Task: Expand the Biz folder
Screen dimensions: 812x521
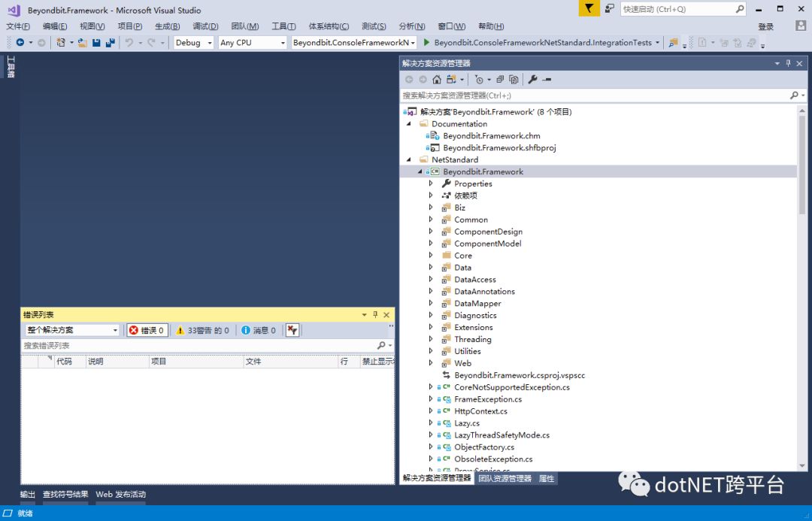Action: [x=431, y=207]
